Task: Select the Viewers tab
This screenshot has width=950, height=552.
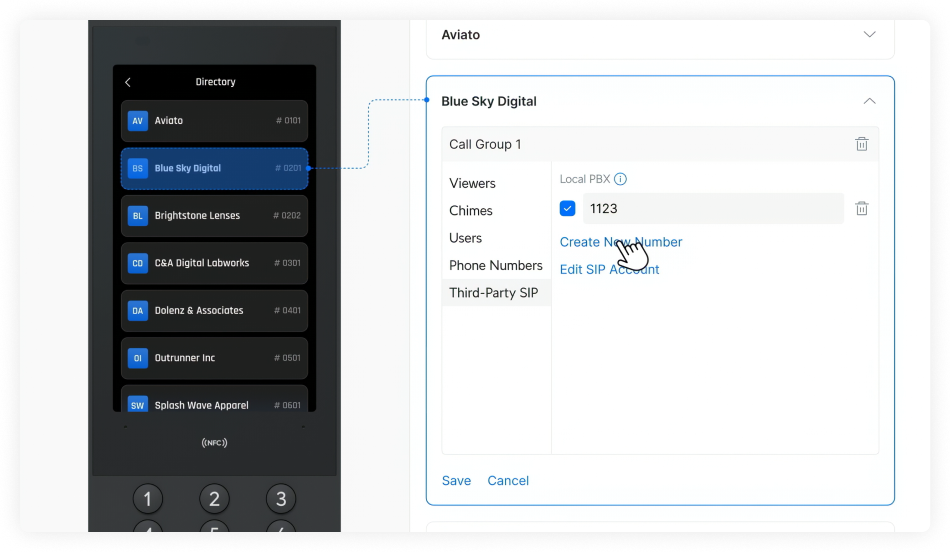Action: click(x=472, y=183)
